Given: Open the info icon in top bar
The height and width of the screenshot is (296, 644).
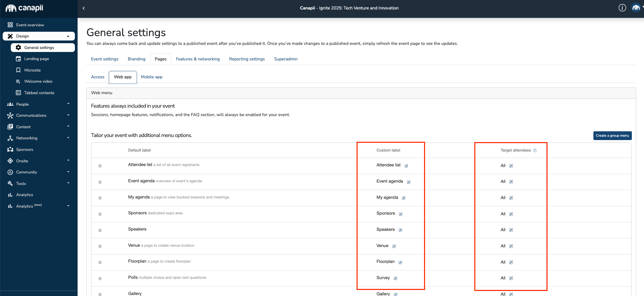Looking at the screenshot, I should [x=622, y=8].
